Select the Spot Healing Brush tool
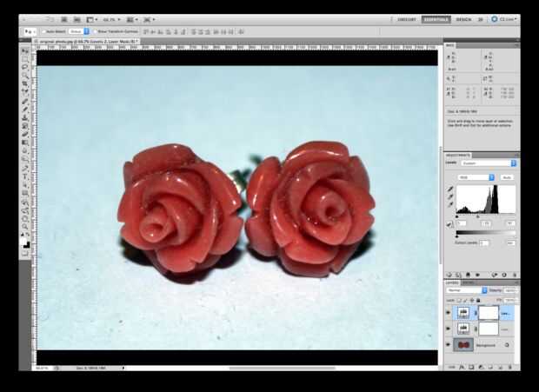 tap(25, 102)
